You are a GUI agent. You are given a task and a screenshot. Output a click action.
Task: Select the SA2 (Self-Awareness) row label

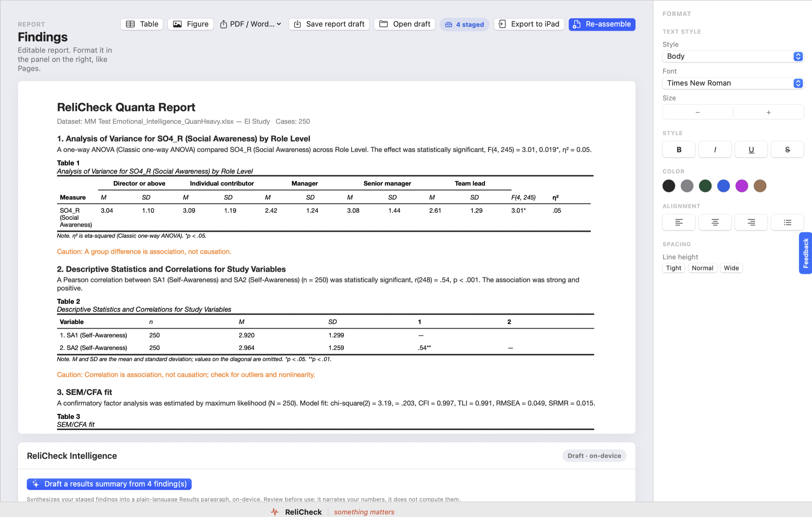(93, 348)
